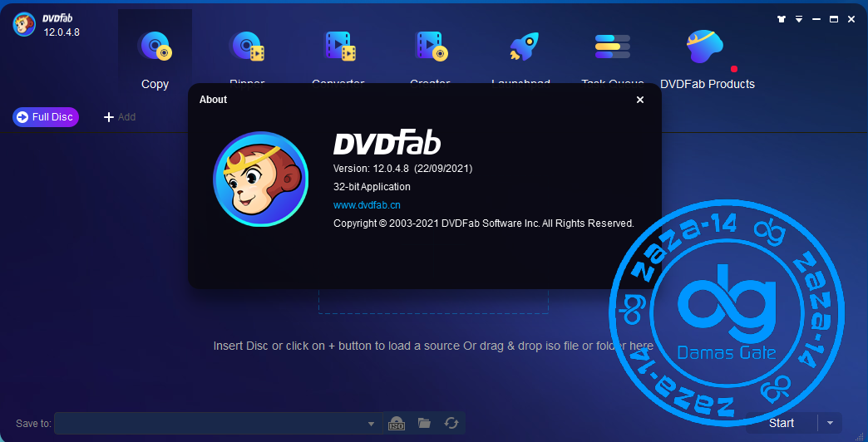Screen dimensions: 868x442
Task: Close the About dialog
Action: (640, 100)
